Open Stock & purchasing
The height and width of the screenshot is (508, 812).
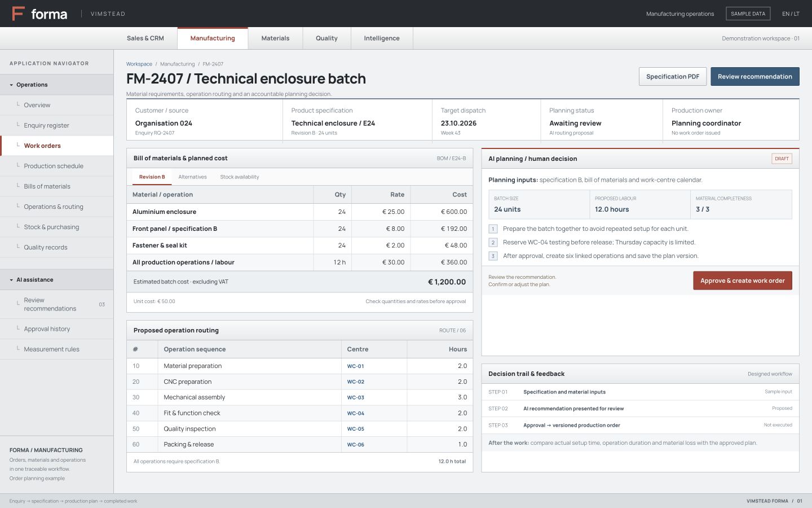(56, 227)
